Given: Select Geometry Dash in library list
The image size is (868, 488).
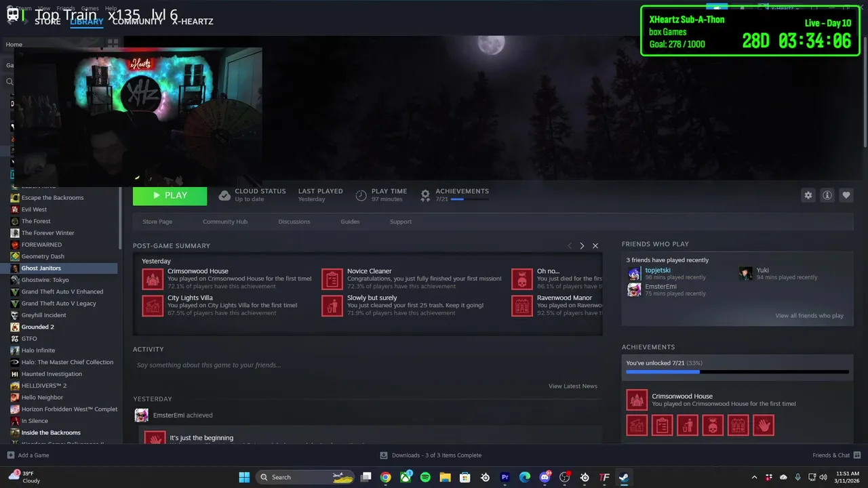Looking at the screenshot, I should coord(43,256).
